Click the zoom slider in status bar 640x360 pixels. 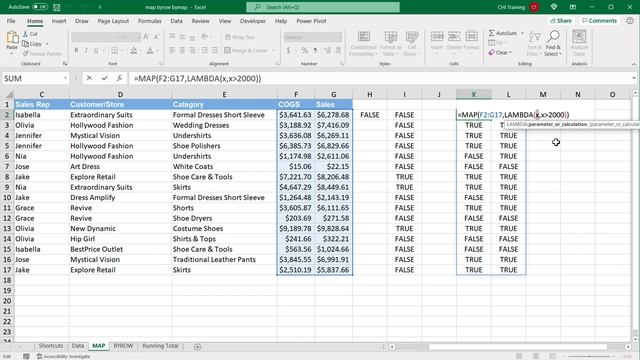pyautogui.click(x=589, y=356)
